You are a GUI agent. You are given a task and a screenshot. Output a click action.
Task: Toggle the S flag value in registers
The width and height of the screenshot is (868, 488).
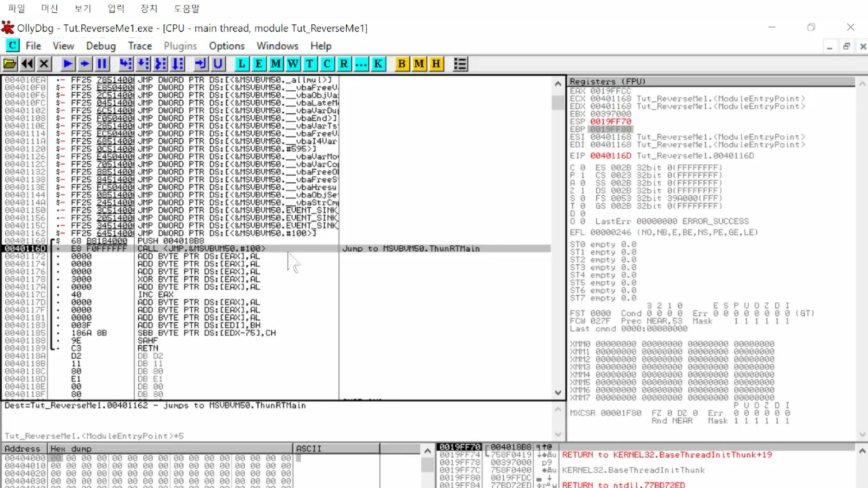583,198
